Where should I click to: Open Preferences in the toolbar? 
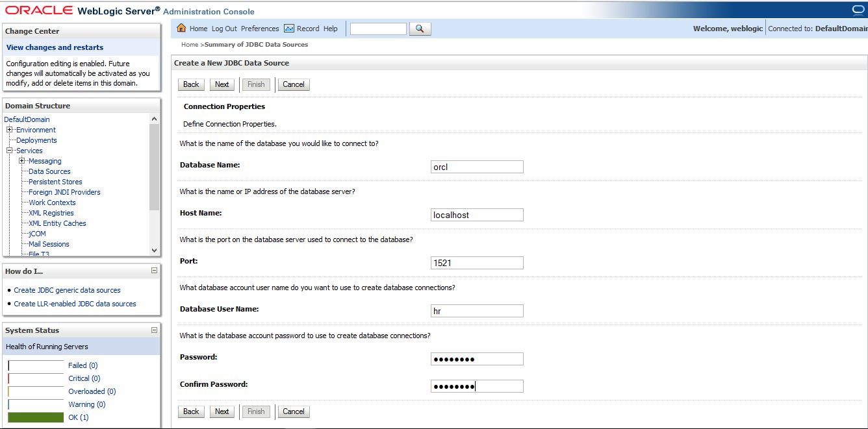260,29
